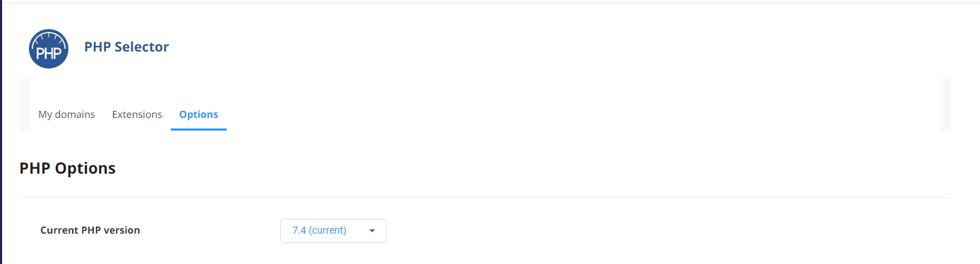Click the gauge arc at top of PHP logo
Screen dimensions: 980x264
(x=49, y=37)
